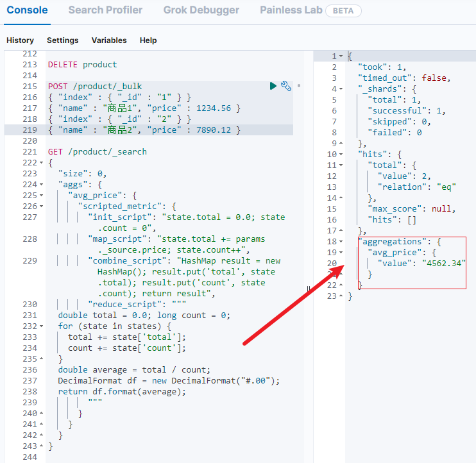Toggle the fold marker at output line 14
Image resolution: width=476 pixels, height=463 pixels.
tap(341, 198)
